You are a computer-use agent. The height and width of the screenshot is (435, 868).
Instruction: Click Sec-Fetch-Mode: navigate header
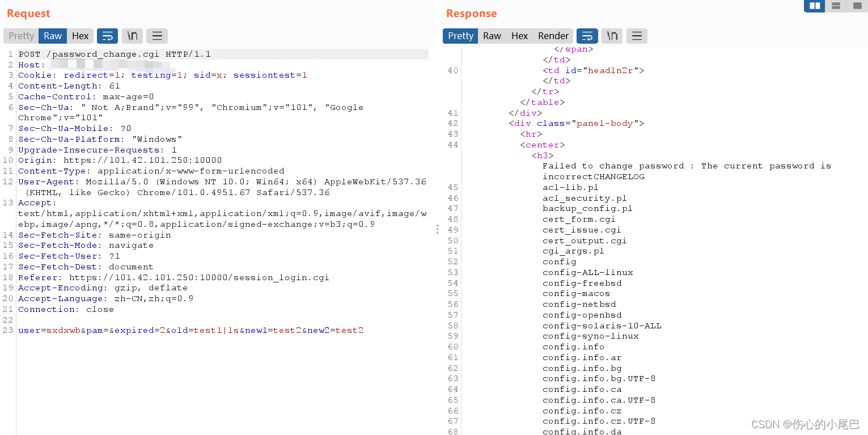click(x=86, y=246)
